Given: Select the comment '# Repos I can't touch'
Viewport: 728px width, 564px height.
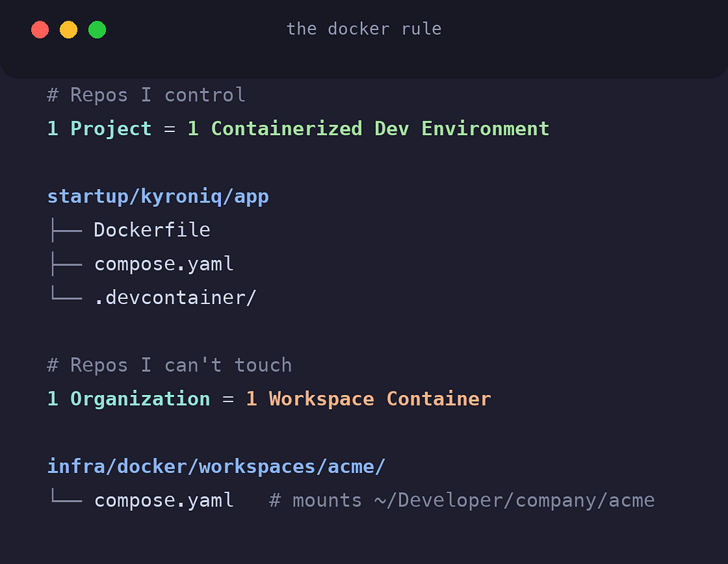Looking at the screenshot, I should click(169, 366).
